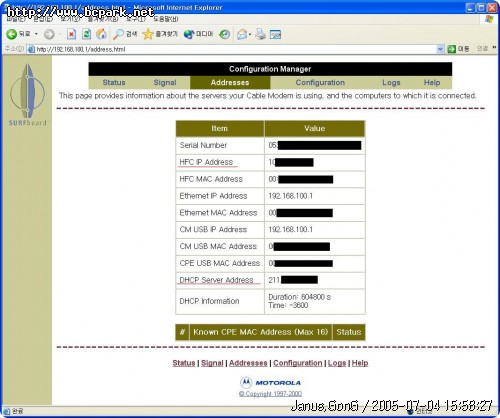The image size is (500, 418).
Task: Open Favorites star button
Action: click(160, 34)
